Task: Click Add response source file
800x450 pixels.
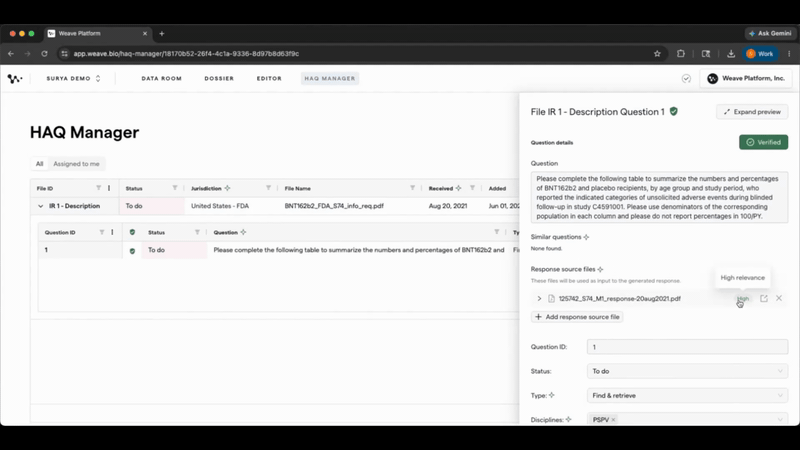Action: click(x=577, y=317)
